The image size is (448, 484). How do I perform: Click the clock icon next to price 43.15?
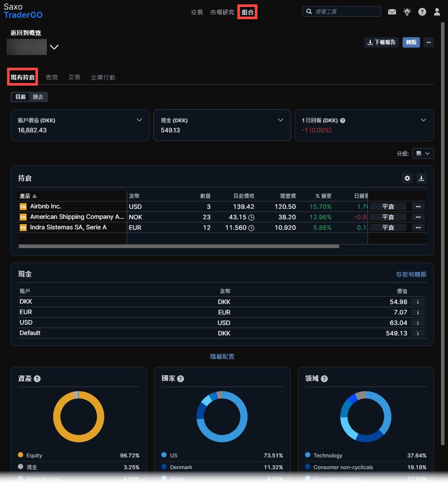click(x=251, y=217)
